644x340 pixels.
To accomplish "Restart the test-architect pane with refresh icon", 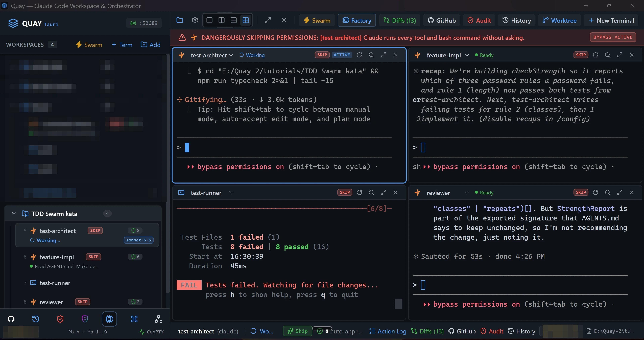I will tap(359, 55).
